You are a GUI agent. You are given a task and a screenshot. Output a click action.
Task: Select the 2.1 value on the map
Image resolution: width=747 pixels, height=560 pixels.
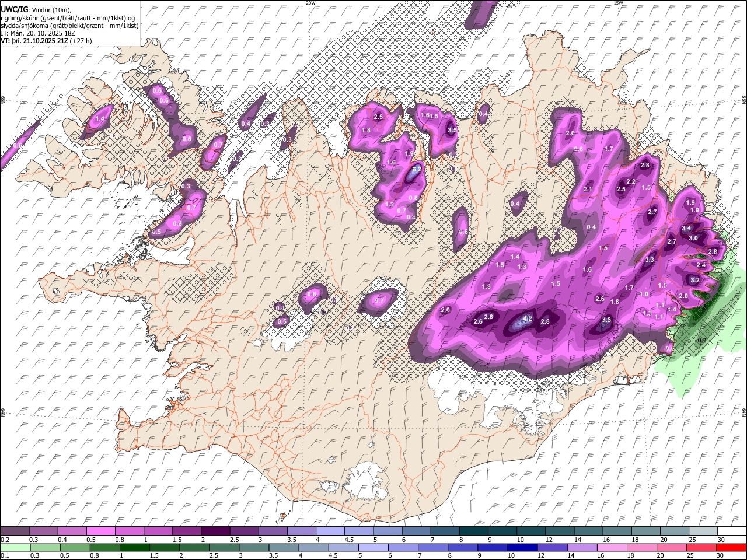click(x=588, y=189)
